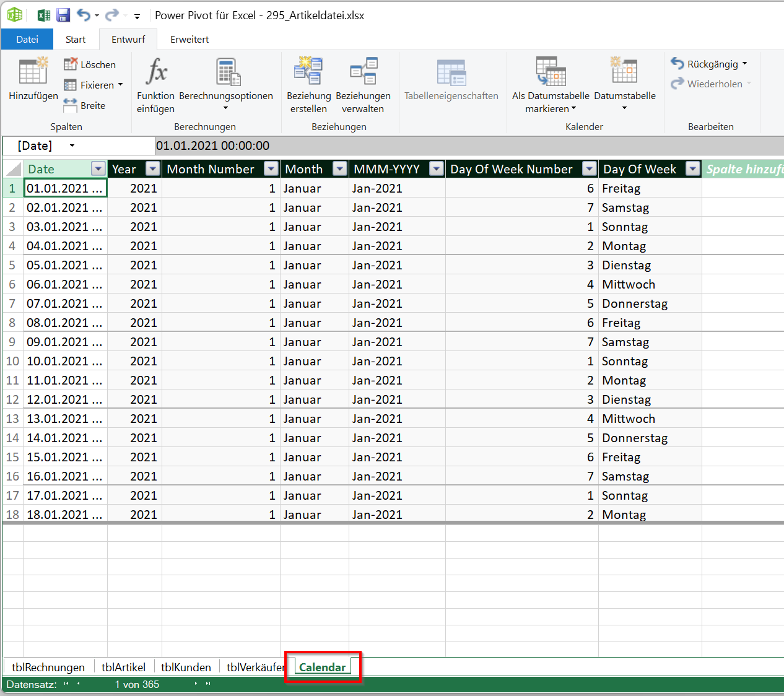Open the Datei menu

(x=27, y=39)
